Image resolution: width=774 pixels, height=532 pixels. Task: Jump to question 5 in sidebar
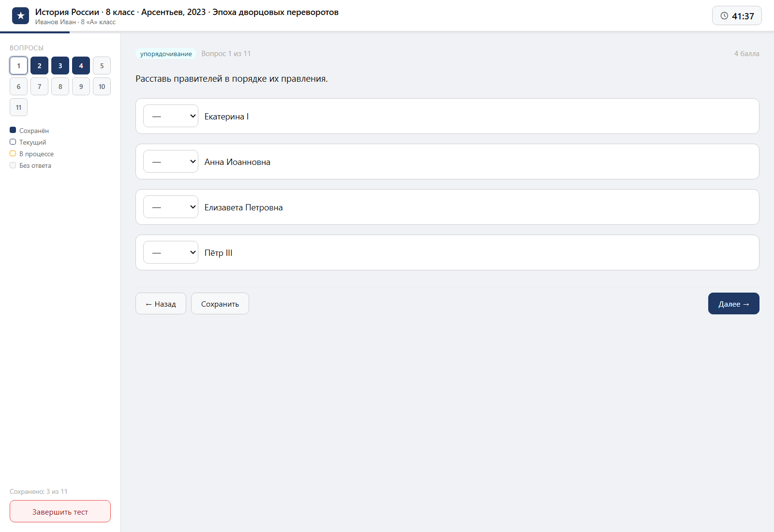click(x=102, y=66)
